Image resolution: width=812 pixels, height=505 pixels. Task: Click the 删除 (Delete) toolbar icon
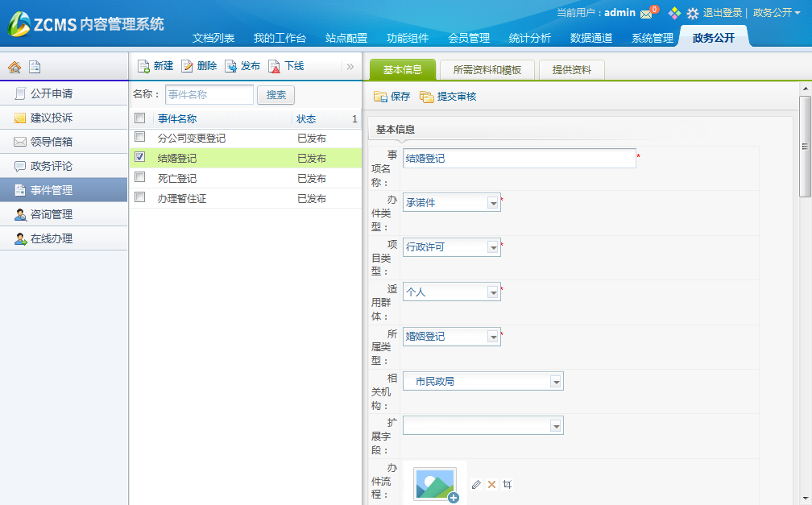point(187,67)
